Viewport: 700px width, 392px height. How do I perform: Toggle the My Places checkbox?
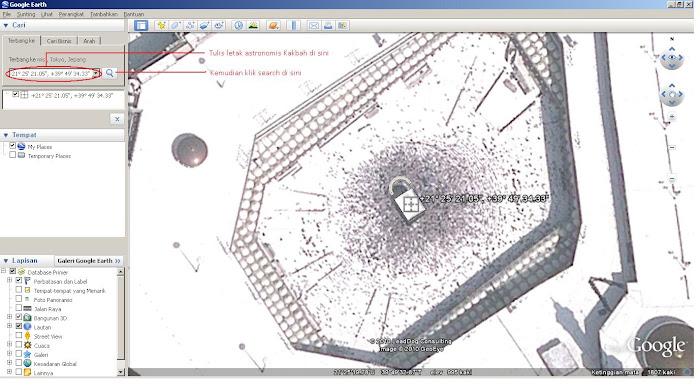tap(12, 146)
